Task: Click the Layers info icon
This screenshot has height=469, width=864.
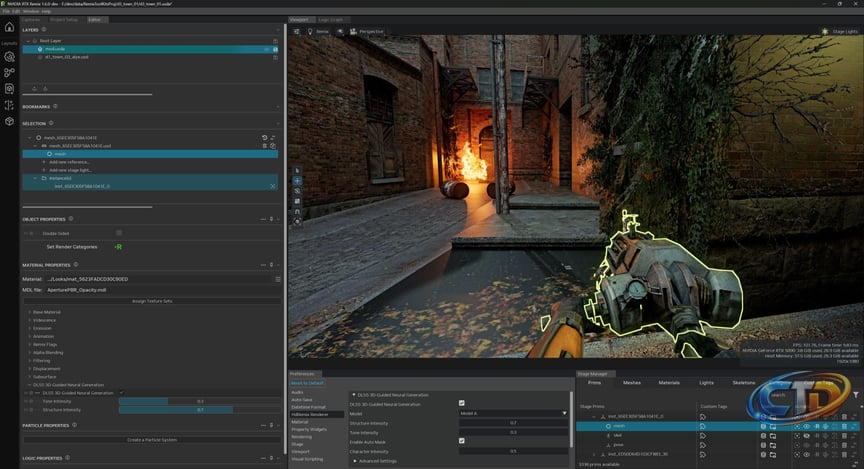Action: tap(44, 29)
